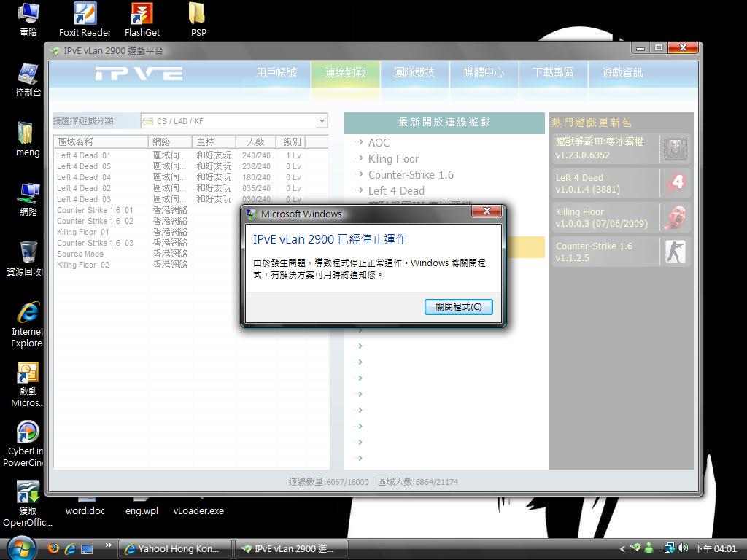The width and height of the screenshot is (747, 560).
Task: Open Left 4 Dead in the newest games list
Action: pyautogui.click(x=396, y=191)
